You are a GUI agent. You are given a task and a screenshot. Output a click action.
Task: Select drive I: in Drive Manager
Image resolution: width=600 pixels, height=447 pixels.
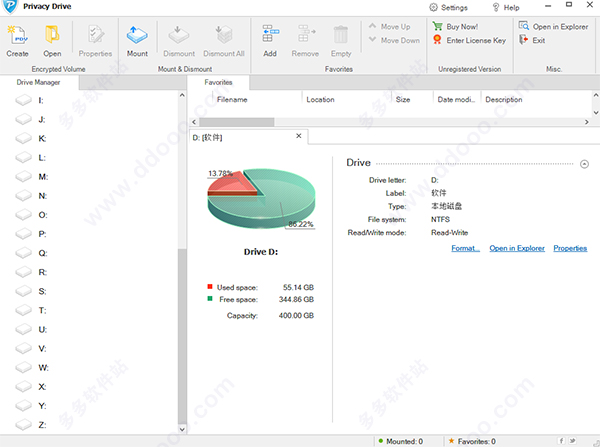pos(30,100)
